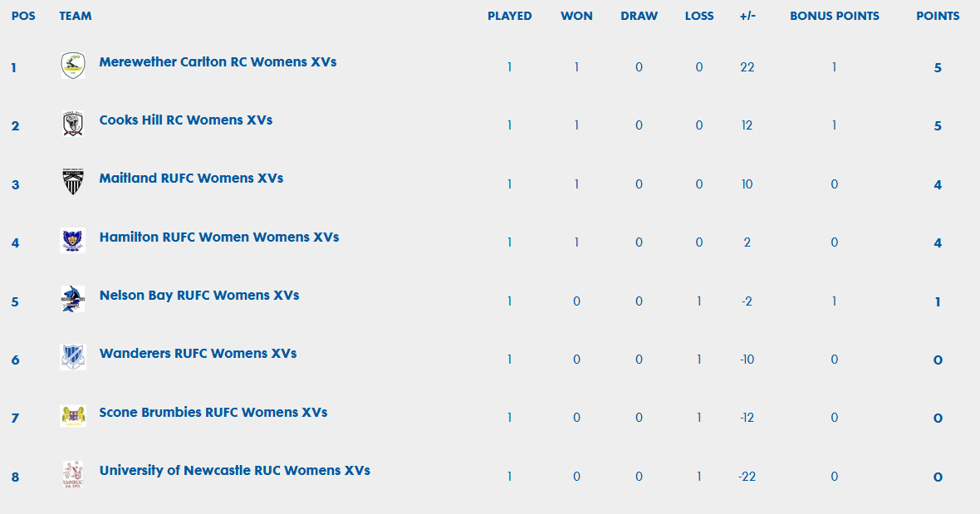Go to Maitland RUFC Womens XVs
This screenshot has width=980, height=514.
click(191, 178)
